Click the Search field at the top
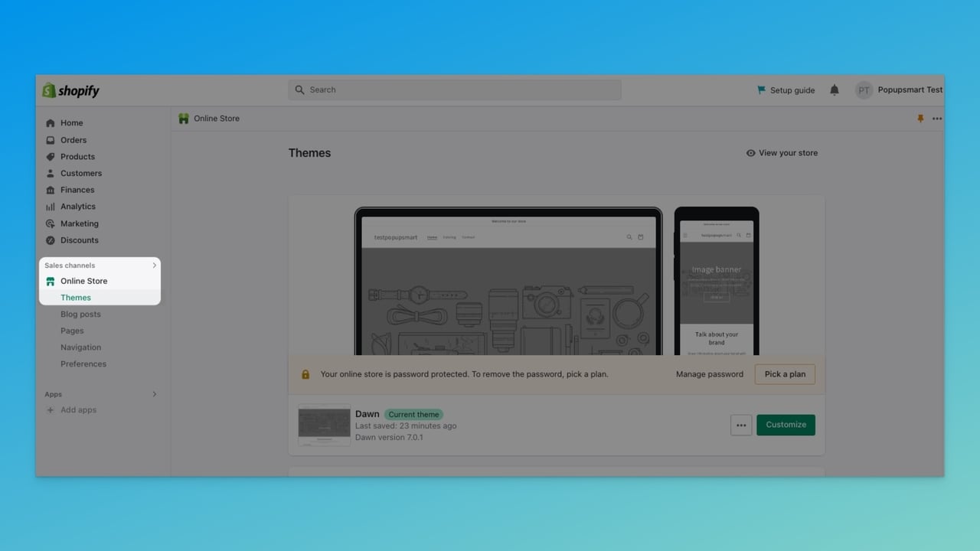Image resolution: width=980 pixels, height=551 pixels. tap(454, 90)
